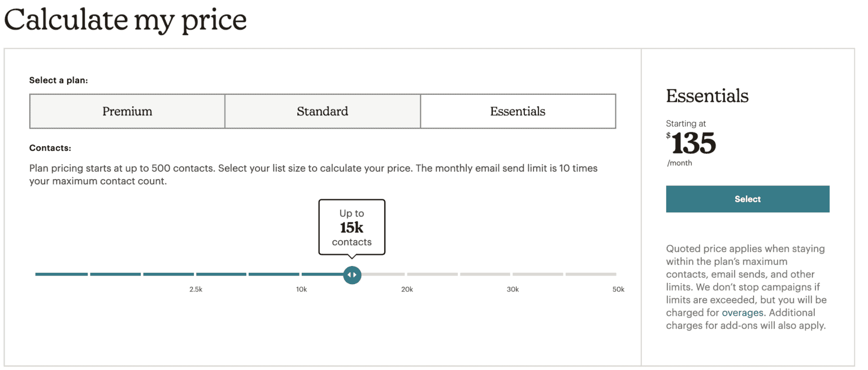Image resolution: width=868 pixels, height=370 pixels.
Task: Click the Calculate my price heading
Action: [x=125, y=19]
